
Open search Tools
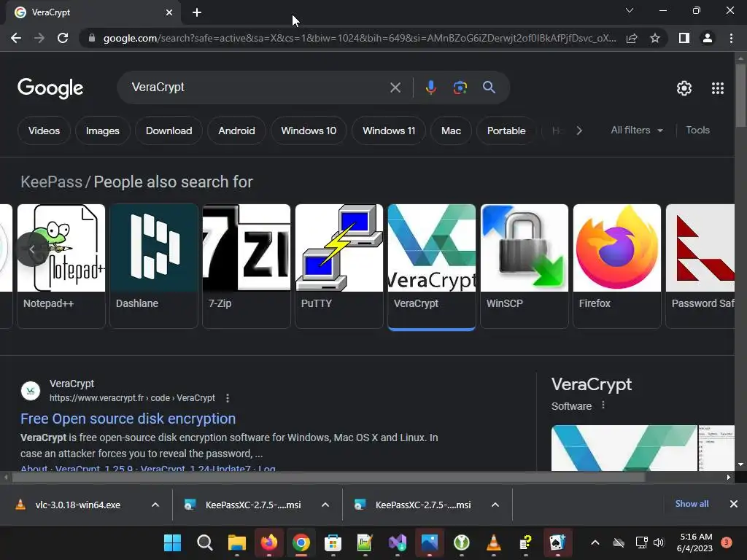[x=698, y=130]
